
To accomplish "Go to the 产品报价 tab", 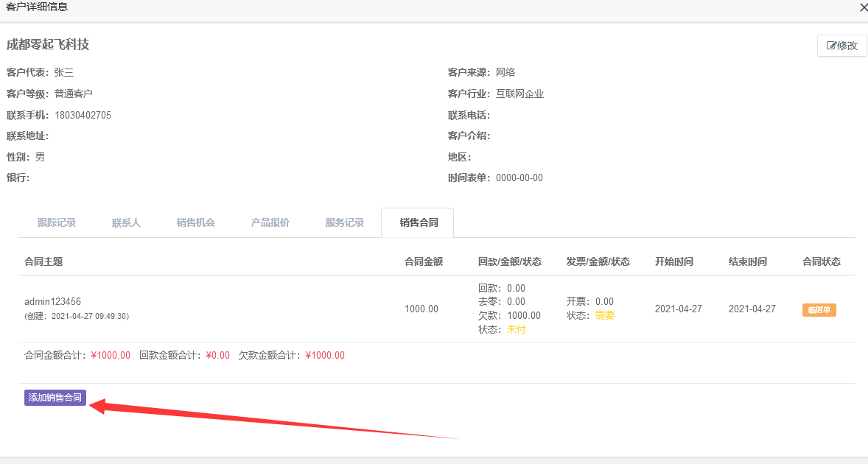I will coord(270,222).
